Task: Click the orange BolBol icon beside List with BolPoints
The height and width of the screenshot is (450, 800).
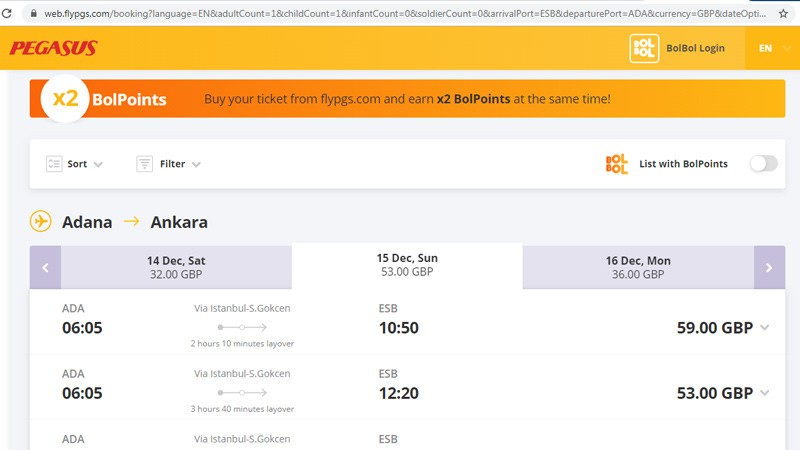Action: pos(617,164)
